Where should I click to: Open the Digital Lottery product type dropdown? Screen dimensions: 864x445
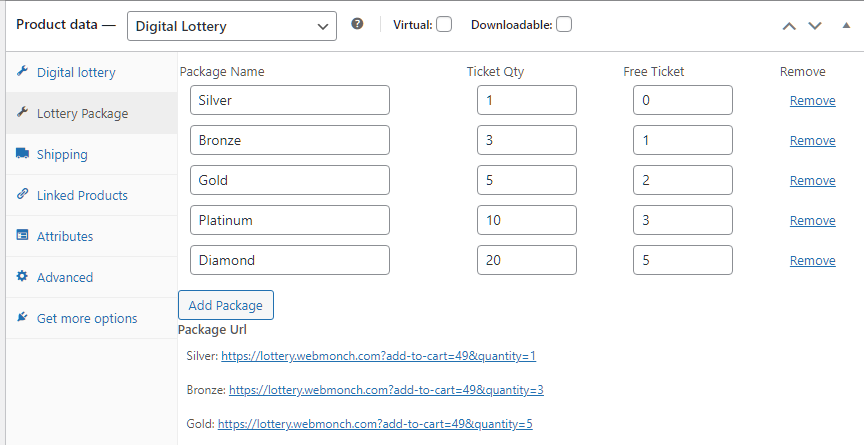click(231, 25)
